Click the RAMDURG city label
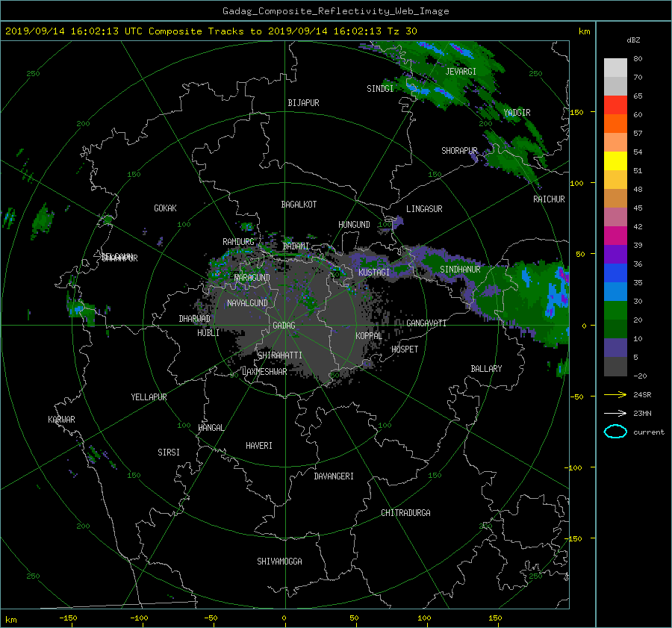672x628 pixels. click(238, 242)
